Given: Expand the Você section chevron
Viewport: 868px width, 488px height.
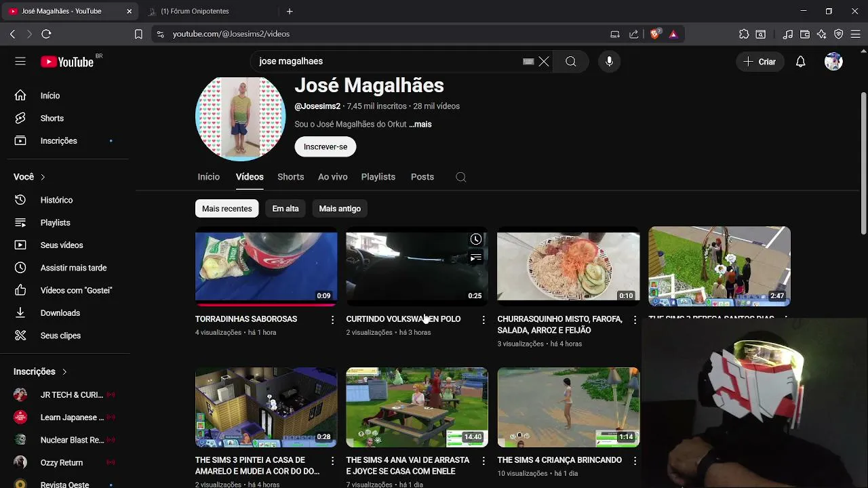Looking at the screenshot, I should click(43, 177).
